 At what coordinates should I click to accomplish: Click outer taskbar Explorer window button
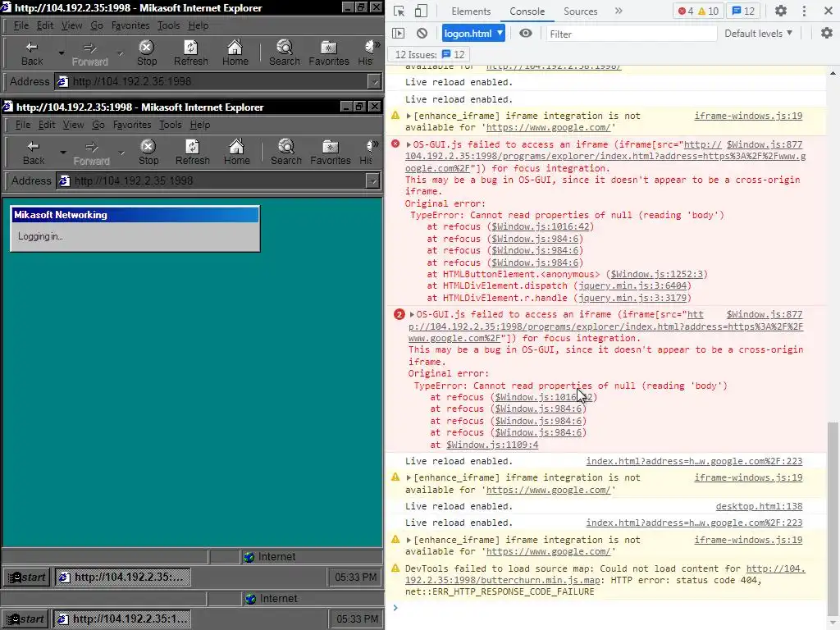tap(121, 619)
